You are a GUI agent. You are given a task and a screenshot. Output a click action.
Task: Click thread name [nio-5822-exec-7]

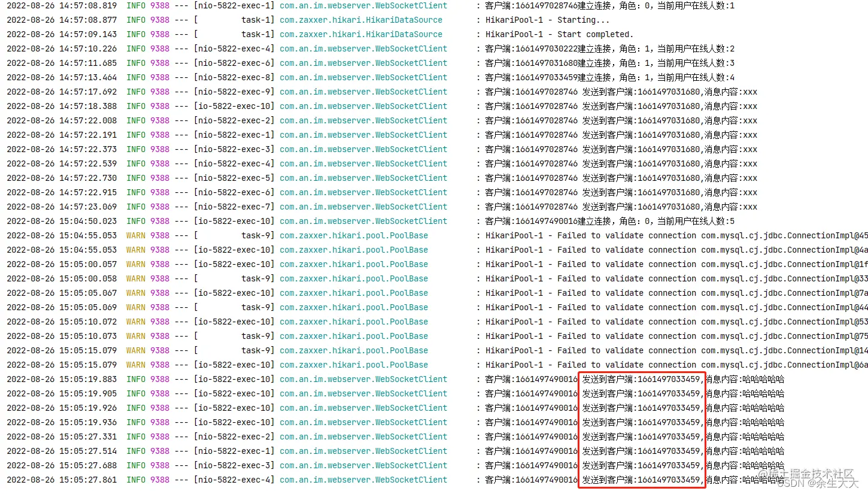(234, 207)
